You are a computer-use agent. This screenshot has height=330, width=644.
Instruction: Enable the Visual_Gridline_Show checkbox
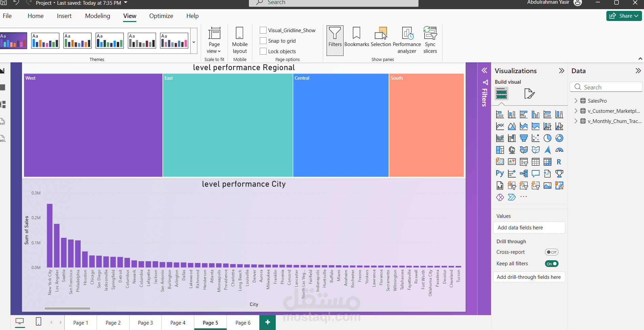tap(263, 30)
